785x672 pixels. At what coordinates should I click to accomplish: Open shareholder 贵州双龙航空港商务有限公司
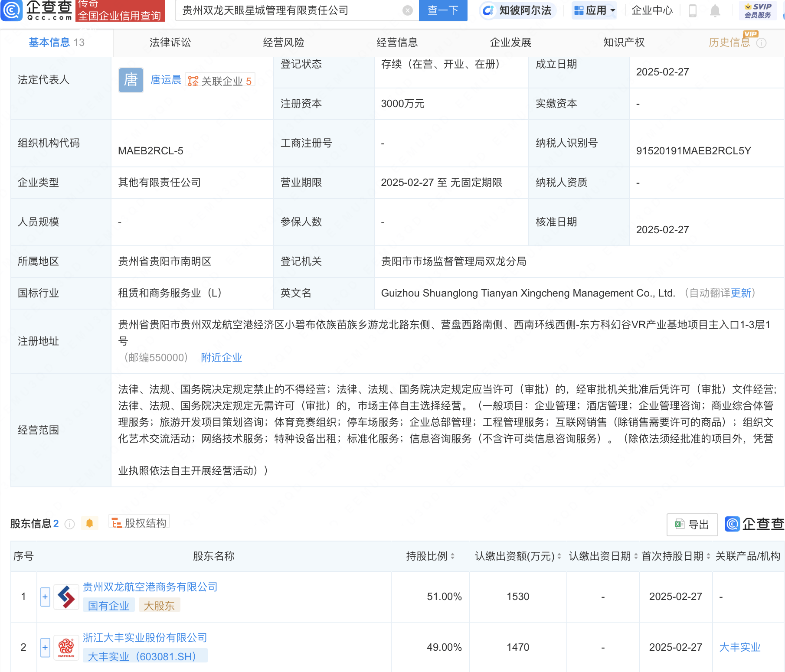click(x=150, y=587)
